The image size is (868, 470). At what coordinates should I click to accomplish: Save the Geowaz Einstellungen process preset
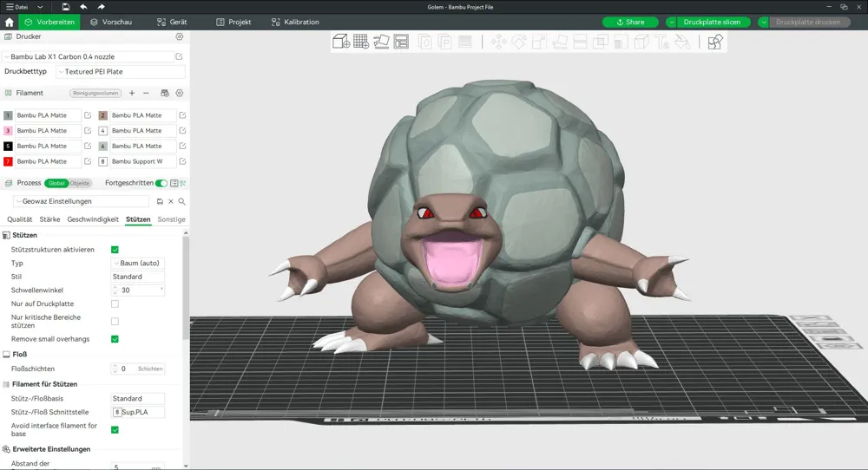coord(160,201)
